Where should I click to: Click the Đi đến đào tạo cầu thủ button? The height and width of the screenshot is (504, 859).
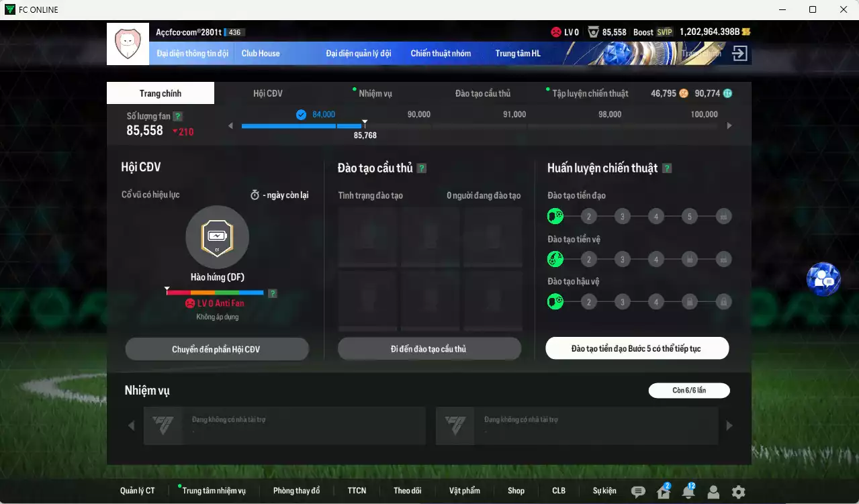pyautogui.click(x=429, y=349)
